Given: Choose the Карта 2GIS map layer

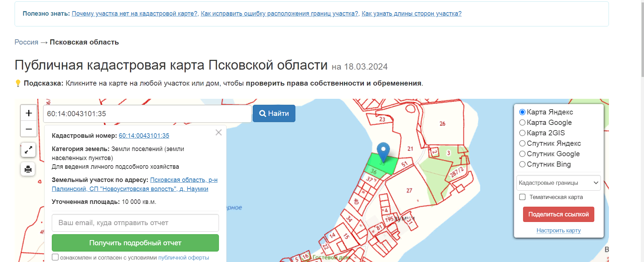Looking at the screenshot, I should 522,133.
